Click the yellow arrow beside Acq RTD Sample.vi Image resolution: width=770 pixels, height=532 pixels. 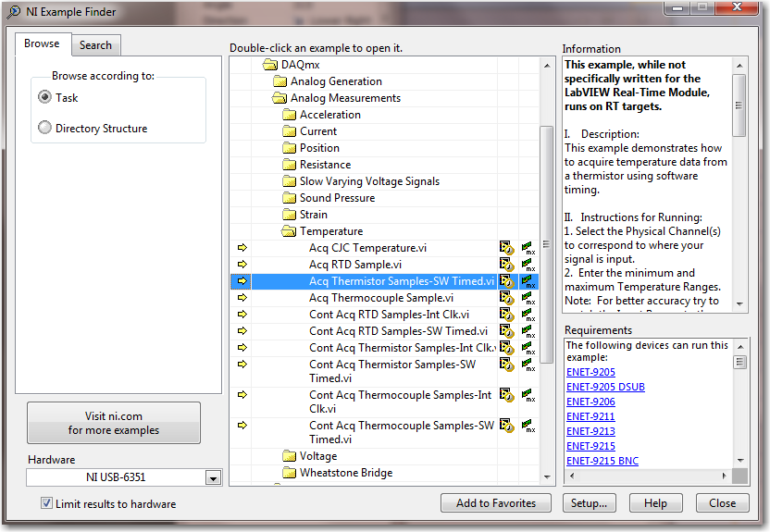coord(242,265)
